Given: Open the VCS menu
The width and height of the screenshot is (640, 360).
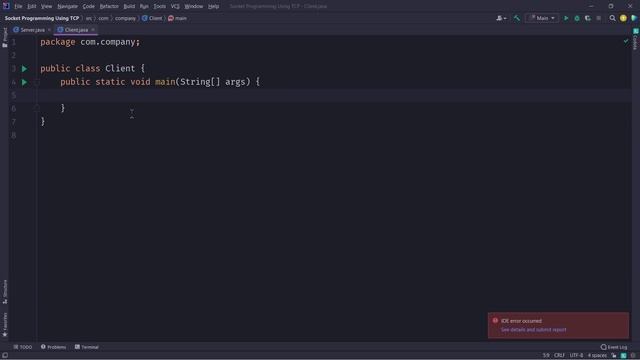Looking at the screenshot, I should [175, 7].
